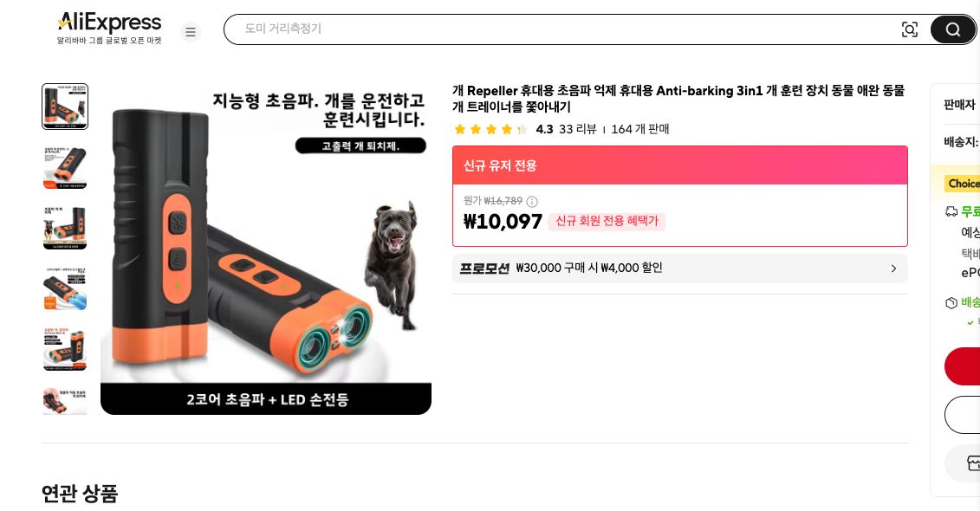
Task: Select the first product thumbnail
Action: pyautogui.click(x=64, y=106)
